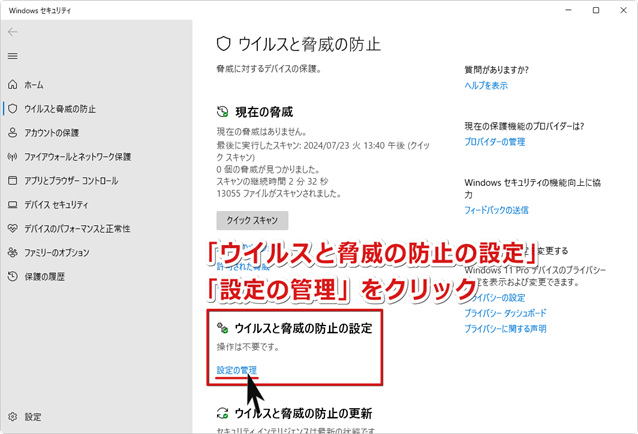Open ファミリーのオプション page
Screen dimensions: 638x434
coord(57,253)
